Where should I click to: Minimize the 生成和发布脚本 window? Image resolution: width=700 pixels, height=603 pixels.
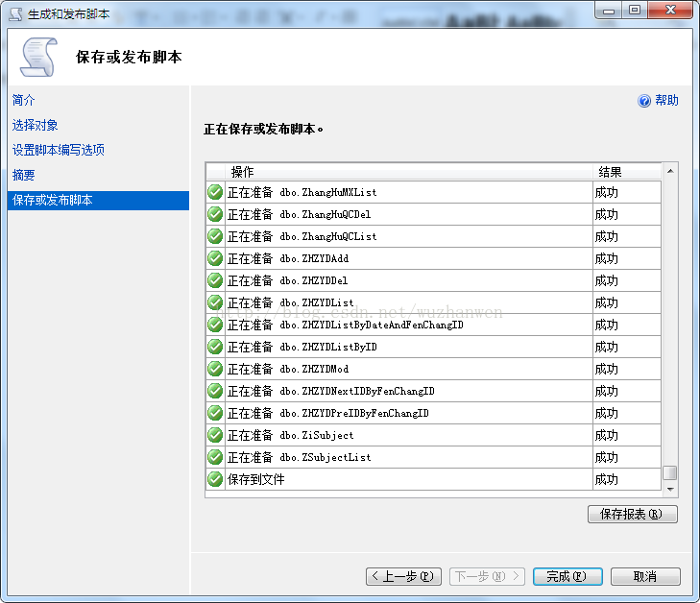tap(609, 11)
